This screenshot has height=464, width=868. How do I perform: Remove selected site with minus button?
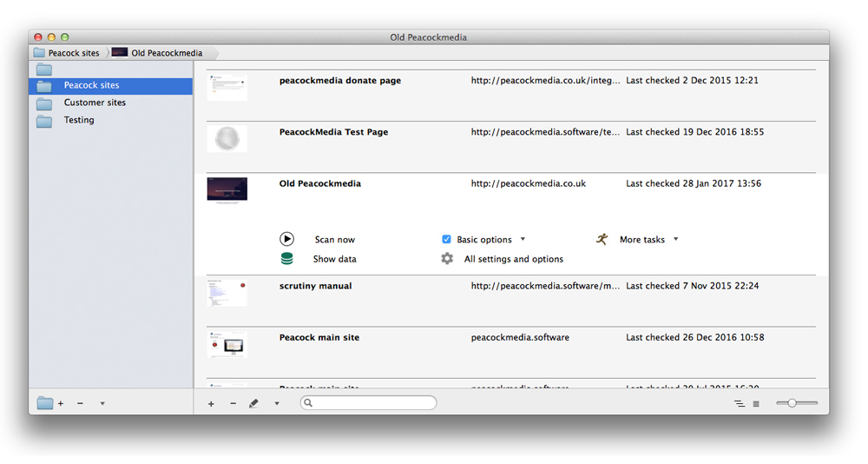pos(233,403)
